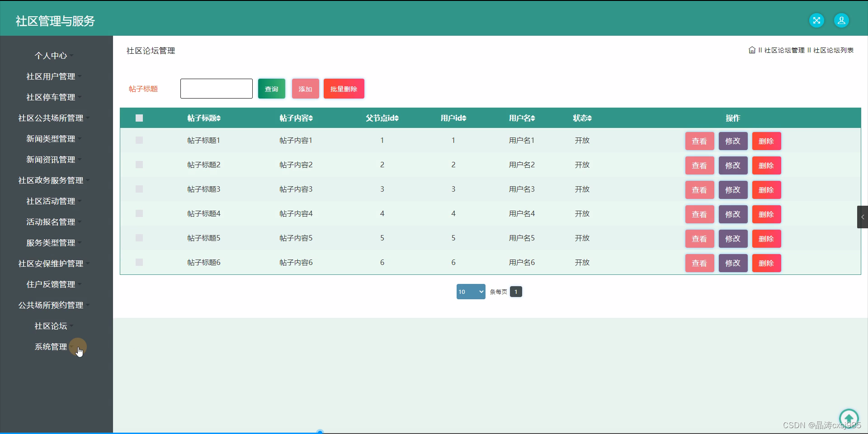Expand the side panel collapse arrow
This screenshot has height=434, width=868.
click(x=863, y=217)
